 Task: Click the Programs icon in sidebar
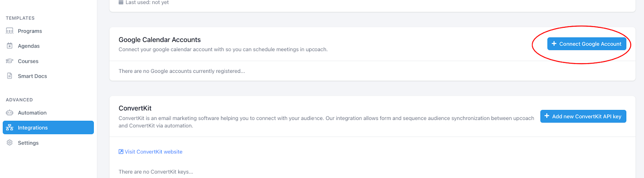pos(10,31)
